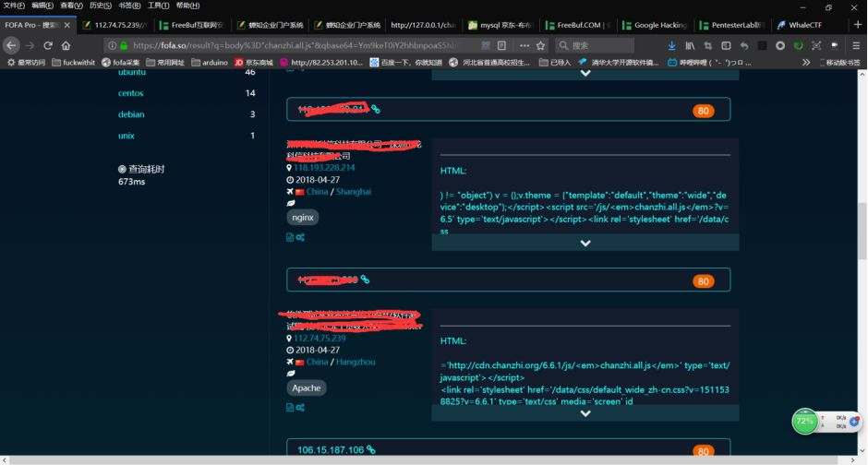Filter by ubuntu operating system
The image size is (868, 465).
pos(132,73)
